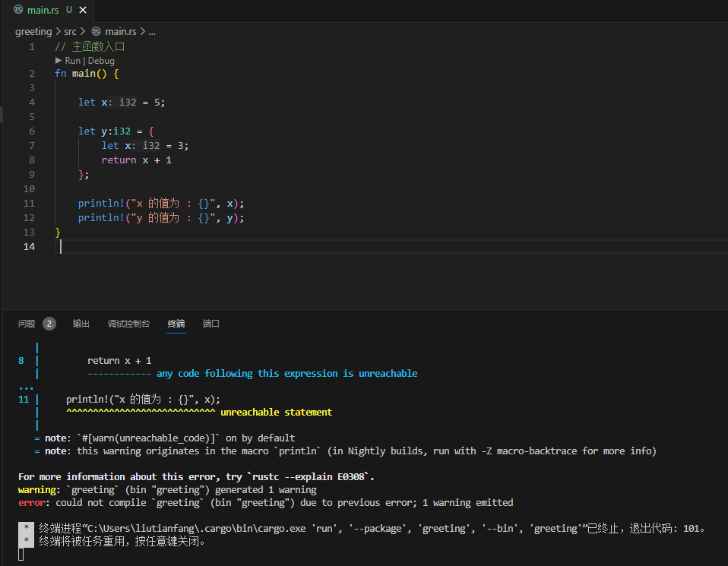Click 'let y:i32 = {' line
Image resolution: width=728 pixels, height=566 pixels.
(116, 131)
